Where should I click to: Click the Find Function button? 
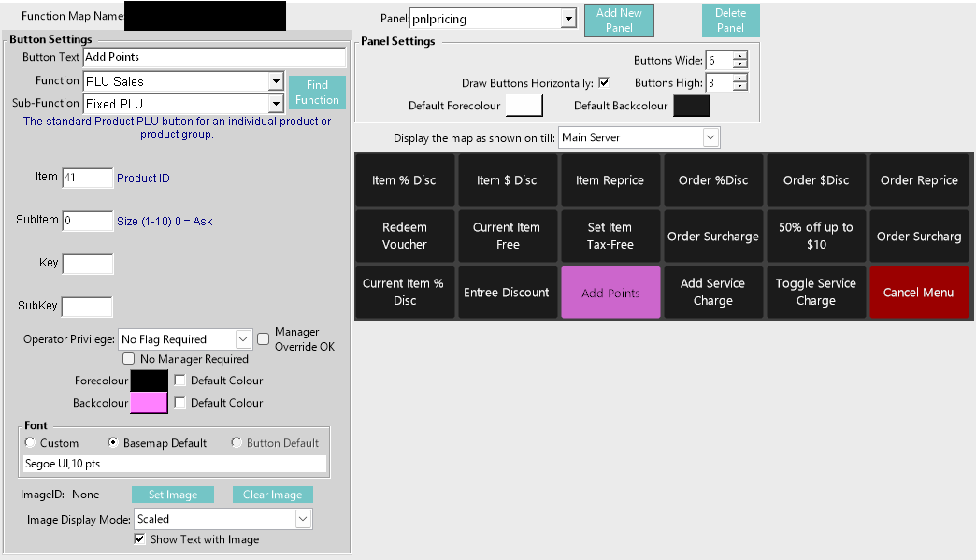(x=317, y=93)
